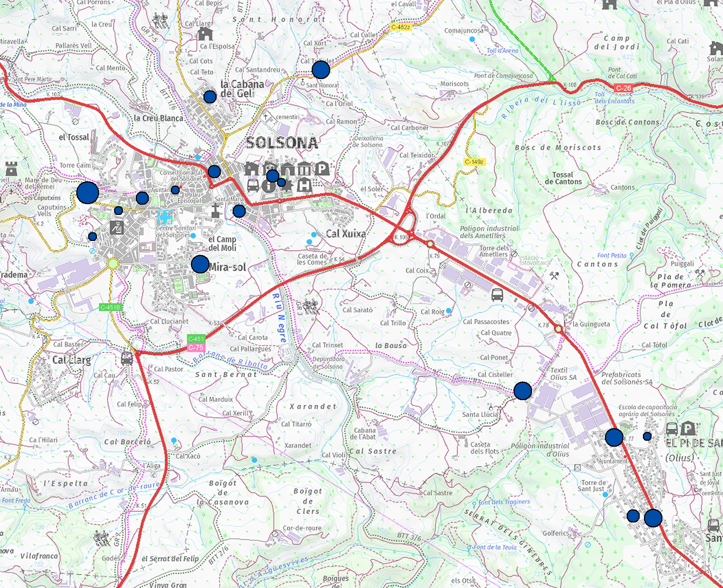
Task: Click the parking icon at El Pi de Sant Just
Action: click(688, 428)
